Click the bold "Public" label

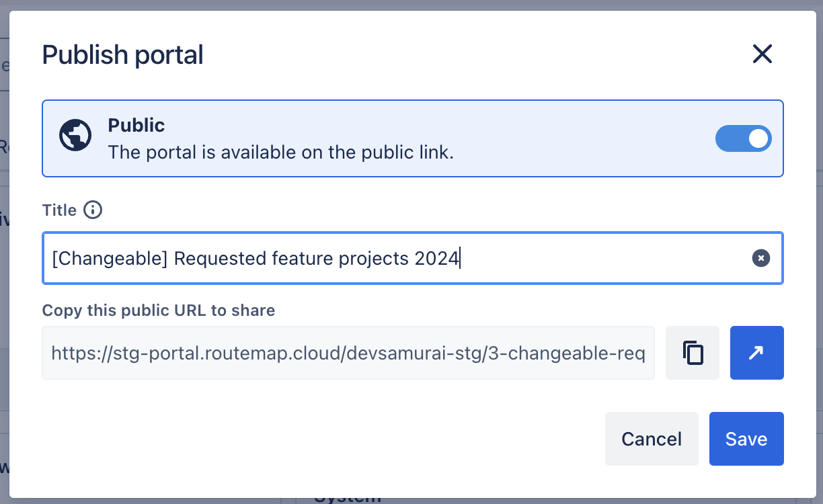point(136,126)
